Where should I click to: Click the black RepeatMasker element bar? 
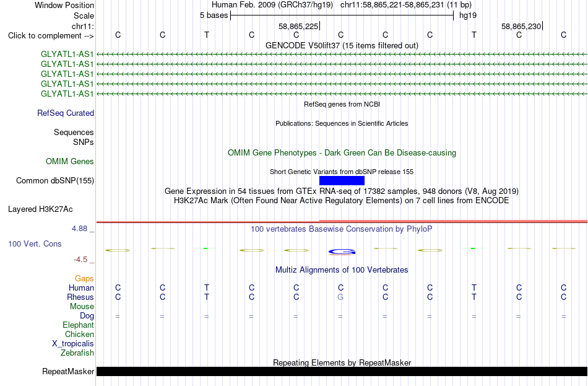tap(342, 371)
